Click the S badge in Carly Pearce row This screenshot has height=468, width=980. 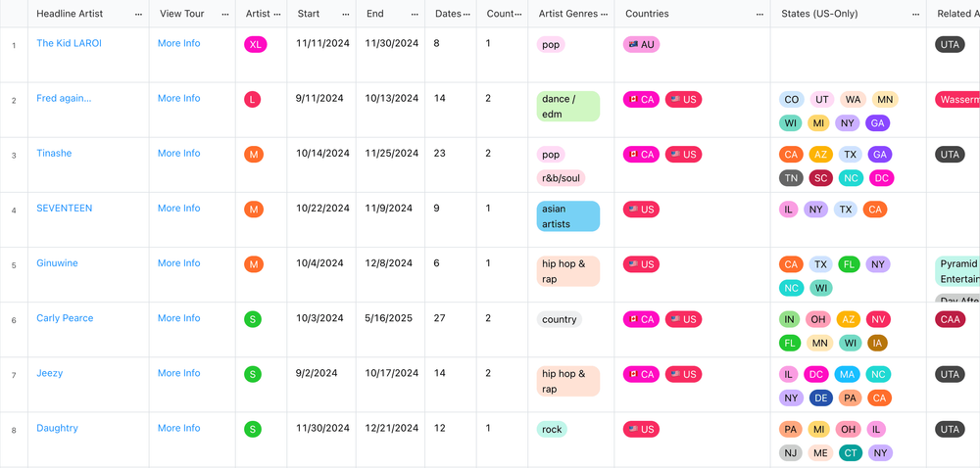tap(253, 319)
